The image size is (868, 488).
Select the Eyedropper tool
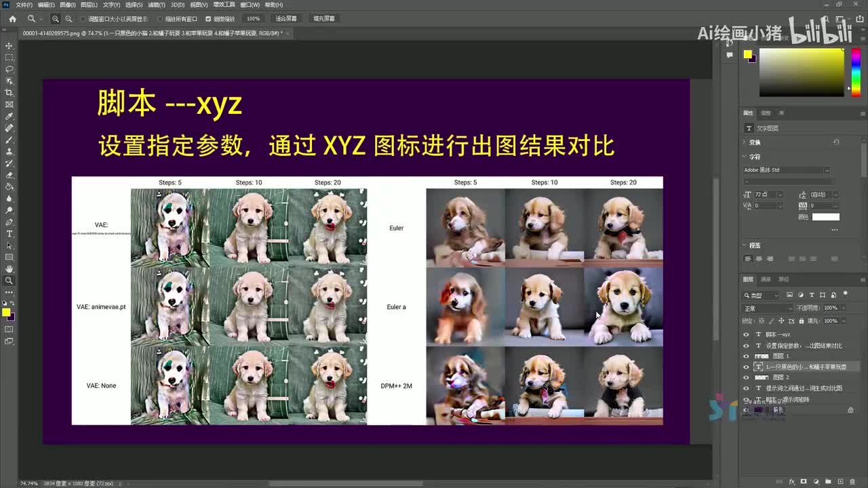click(9, 116)
